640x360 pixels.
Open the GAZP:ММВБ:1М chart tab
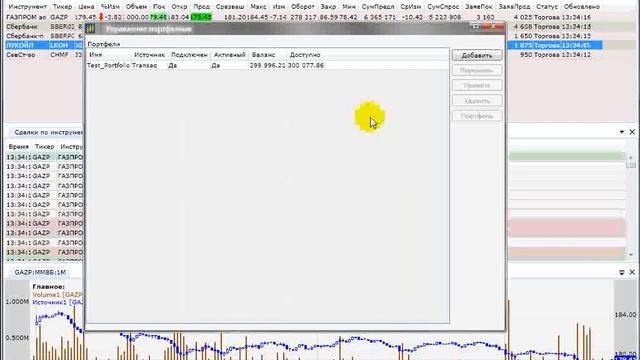[40, 272]
